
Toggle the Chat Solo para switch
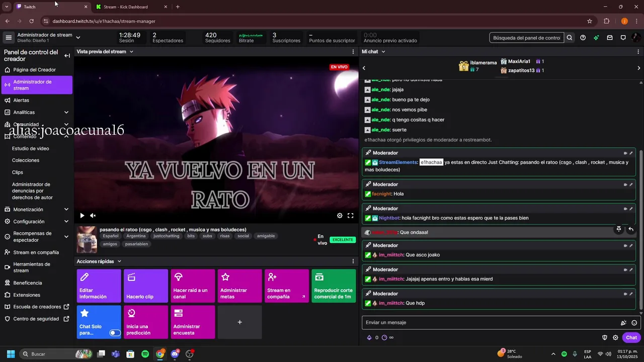point(115,333)
